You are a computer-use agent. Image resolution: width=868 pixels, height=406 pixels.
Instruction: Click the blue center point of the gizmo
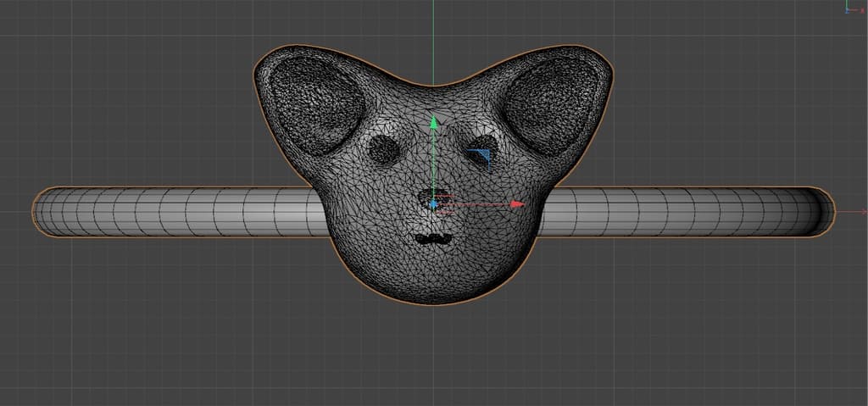coord(434,204)
